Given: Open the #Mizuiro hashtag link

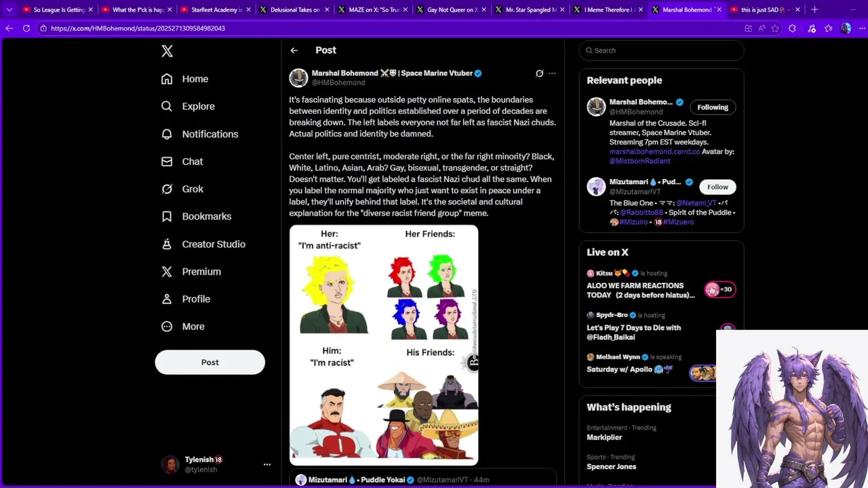Looking at the screenshot, I should (633, 222).
